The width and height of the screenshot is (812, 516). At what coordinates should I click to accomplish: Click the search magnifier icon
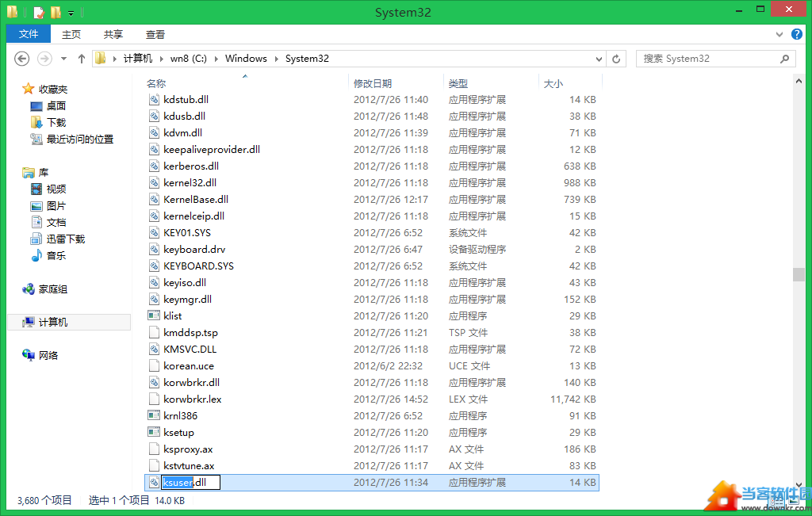[x=784, y=59]
